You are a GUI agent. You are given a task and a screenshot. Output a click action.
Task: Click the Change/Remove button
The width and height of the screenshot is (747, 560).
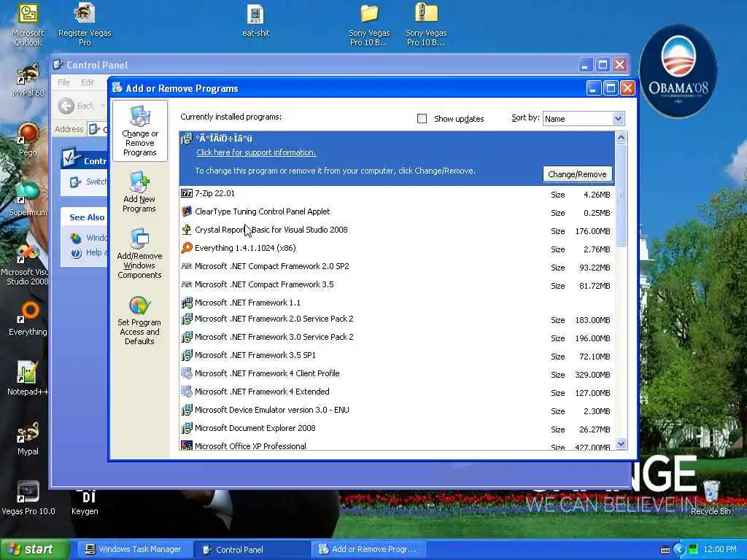(577, 174)
